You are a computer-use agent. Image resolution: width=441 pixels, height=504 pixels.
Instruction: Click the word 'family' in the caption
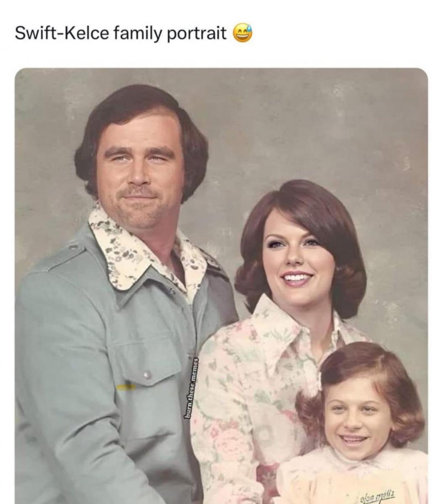coord(137,34)
